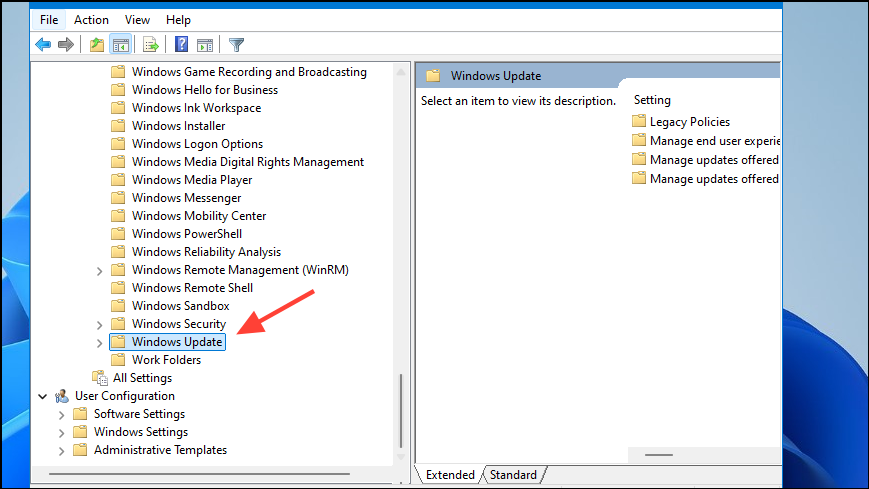Select Windows PowerShell in the tree
The image size is (869, 489).
186,234
